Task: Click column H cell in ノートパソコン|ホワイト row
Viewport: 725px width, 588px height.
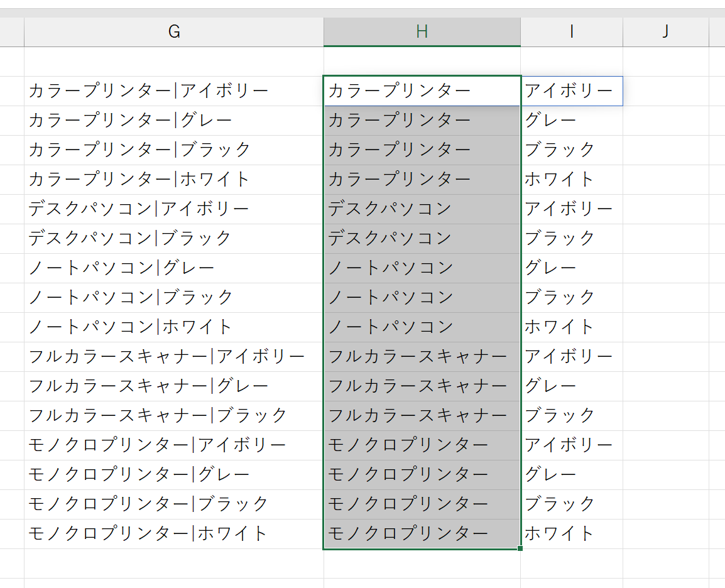Action: (x=422, y=327)
